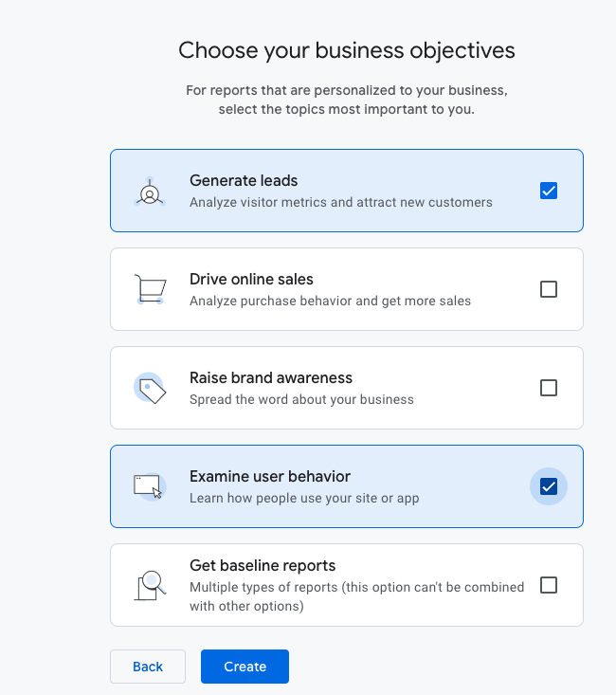Enable the Drive online sales checkbox
The height and width of the screenshot is (695, 616).
549,289
